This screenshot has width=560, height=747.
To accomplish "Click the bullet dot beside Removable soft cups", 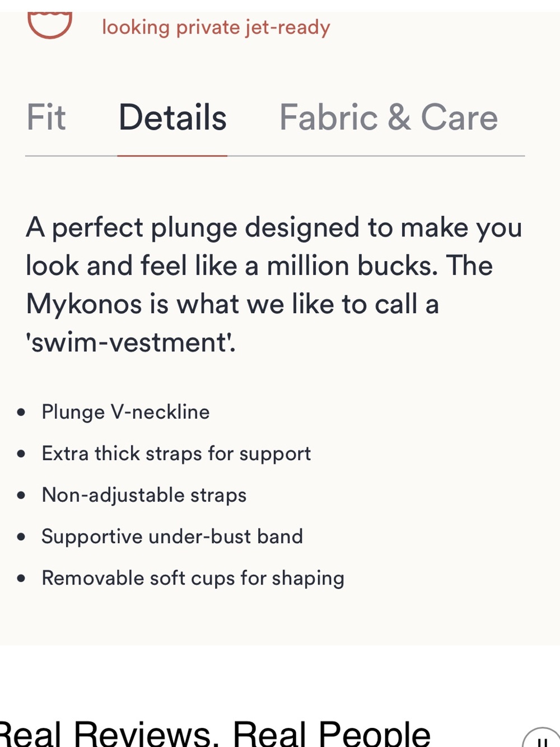I will click(x=21, y=578).
